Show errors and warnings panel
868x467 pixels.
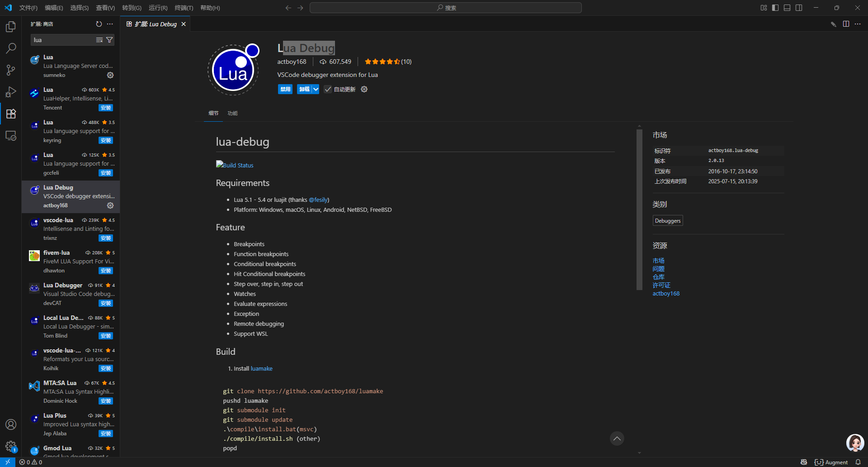tap(31, 462)
